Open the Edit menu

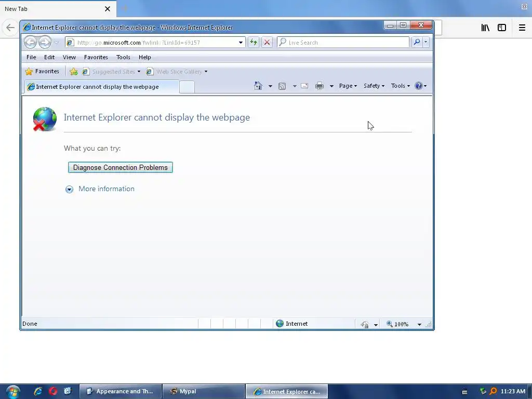(x=49, y=57)
